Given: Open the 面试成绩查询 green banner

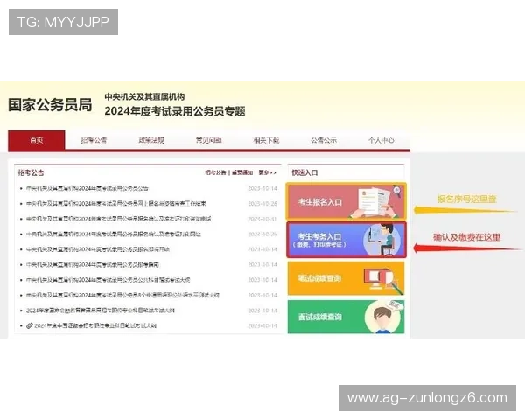Looking at the screenshot, I should coord(346,317).
